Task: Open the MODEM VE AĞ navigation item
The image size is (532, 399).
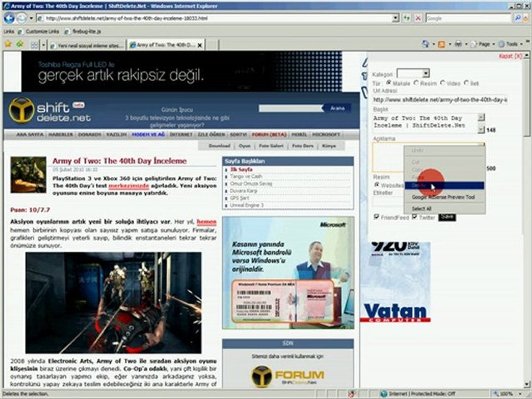Action: click(148, 135)
